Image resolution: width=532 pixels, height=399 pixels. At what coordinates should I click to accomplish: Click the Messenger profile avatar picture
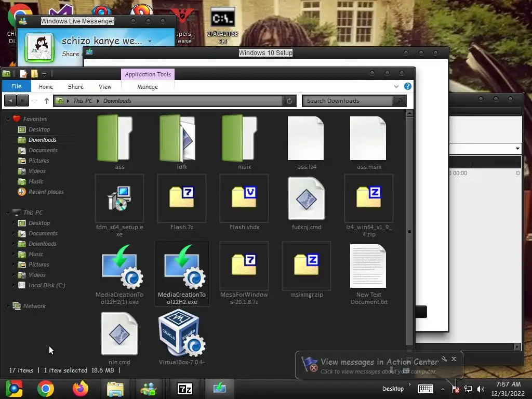pyautogui.click(x=39, y=48)
